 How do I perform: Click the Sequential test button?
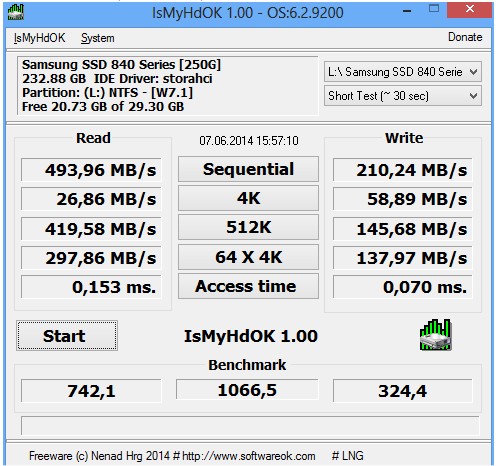tap(248, 169)
